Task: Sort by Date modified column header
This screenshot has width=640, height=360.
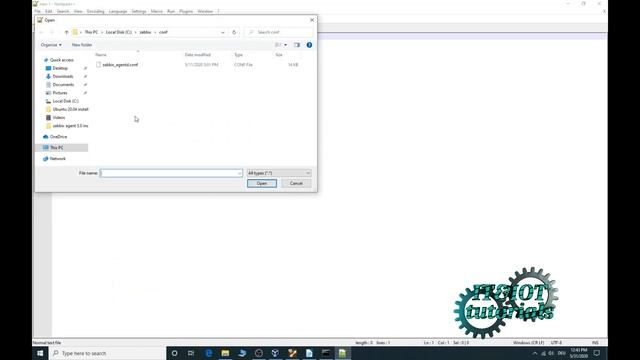Action: pyautogui.click(x=198, y=55)
